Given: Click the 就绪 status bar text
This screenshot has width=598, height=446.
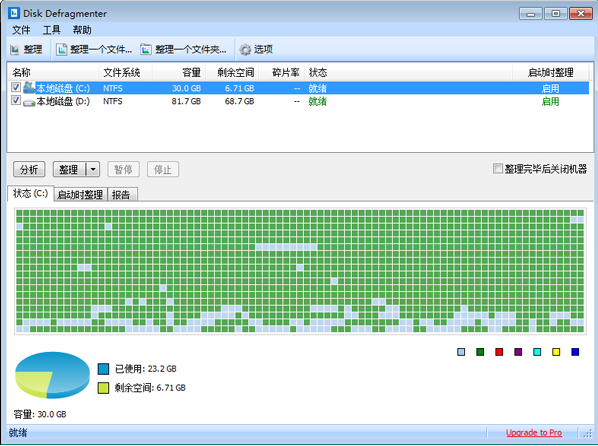Looking at the screenshot, I should pos(18,433).
